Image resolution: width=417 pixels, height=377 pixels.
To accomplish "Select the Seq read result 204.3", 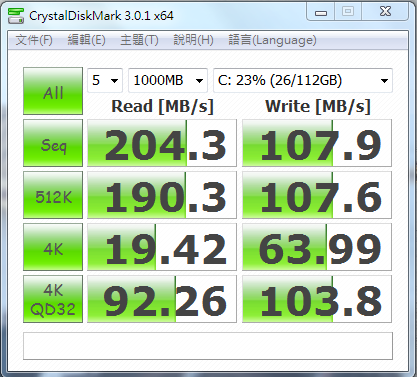I will point(162,143).
